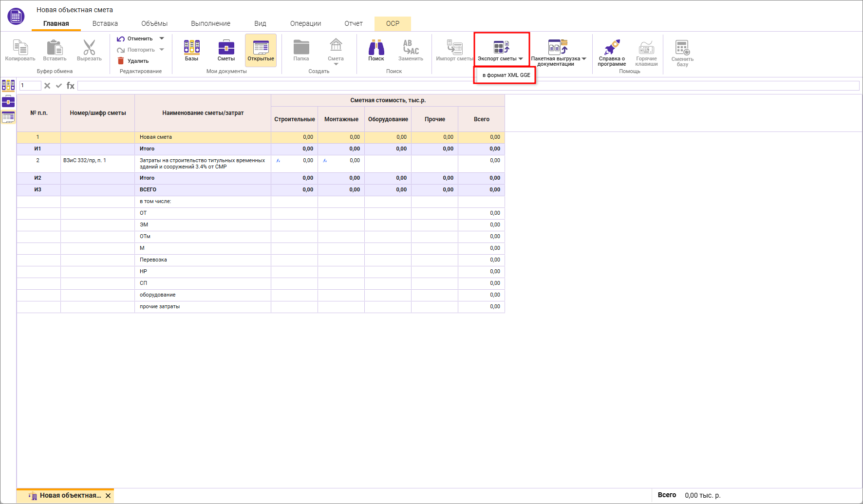The width and height of the screenshot is (863, 504).
Task: Click the Удалить trash icon
Action: point(121,61)
